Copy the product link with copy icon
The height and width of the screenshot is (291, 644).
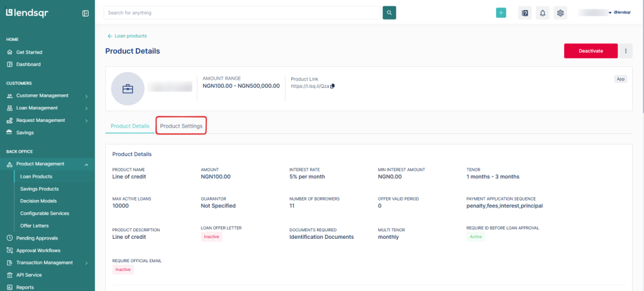[333, 86]
